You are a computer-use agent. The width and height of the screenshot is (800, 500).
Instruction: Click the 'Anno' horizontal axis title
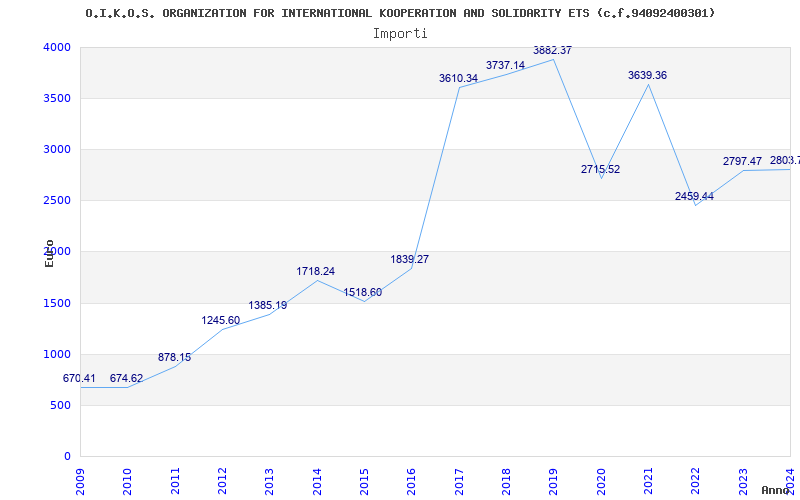pos(776,490)
